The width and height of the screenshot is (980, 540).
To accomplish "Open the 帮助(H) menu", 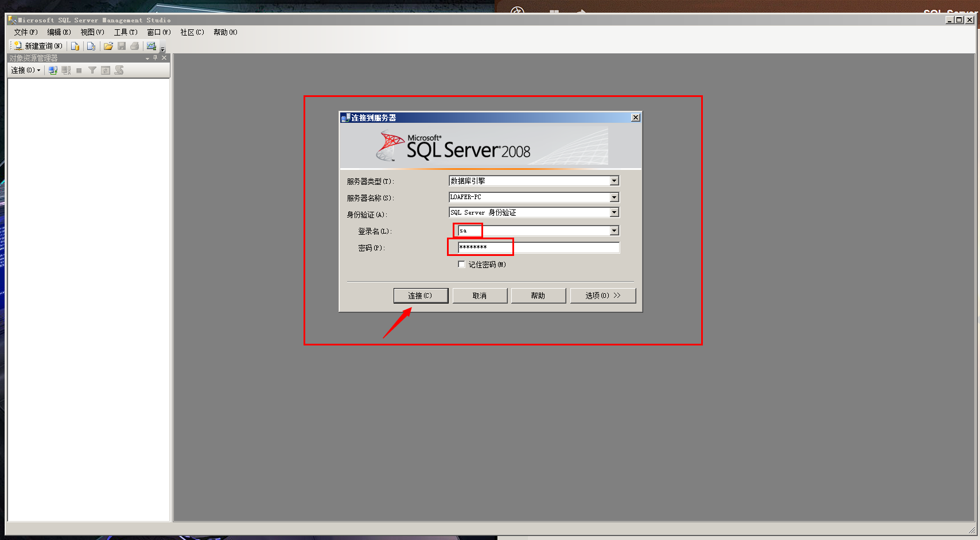I will point(225,32).
